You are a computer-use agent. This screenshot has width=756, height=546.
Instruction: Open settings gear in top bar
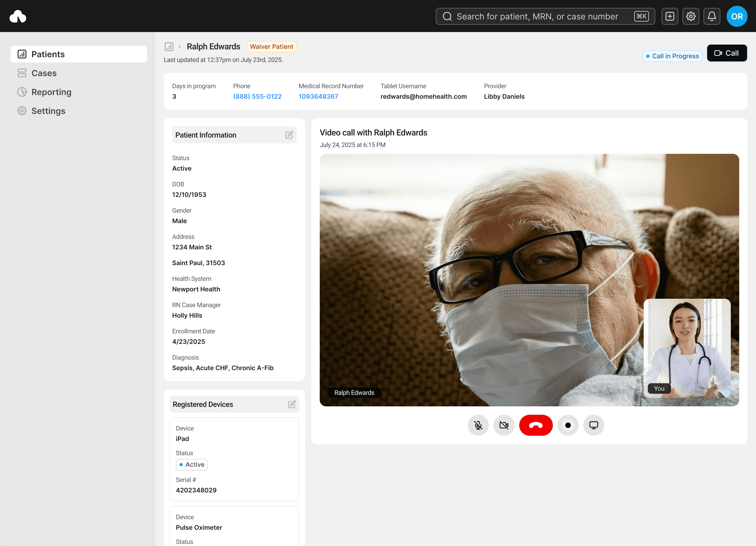tap(691, 16)
